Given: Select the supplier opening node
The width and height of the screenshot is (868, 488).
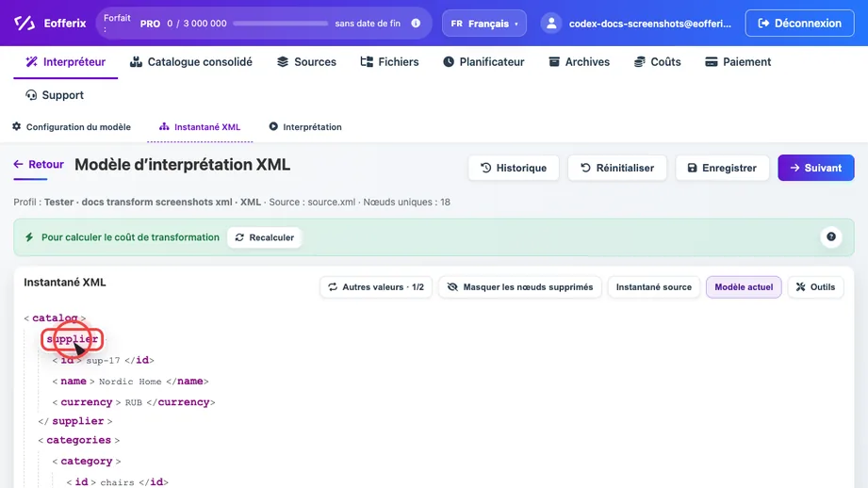Looking at the screenshot, I should click(x=72, y=339).
